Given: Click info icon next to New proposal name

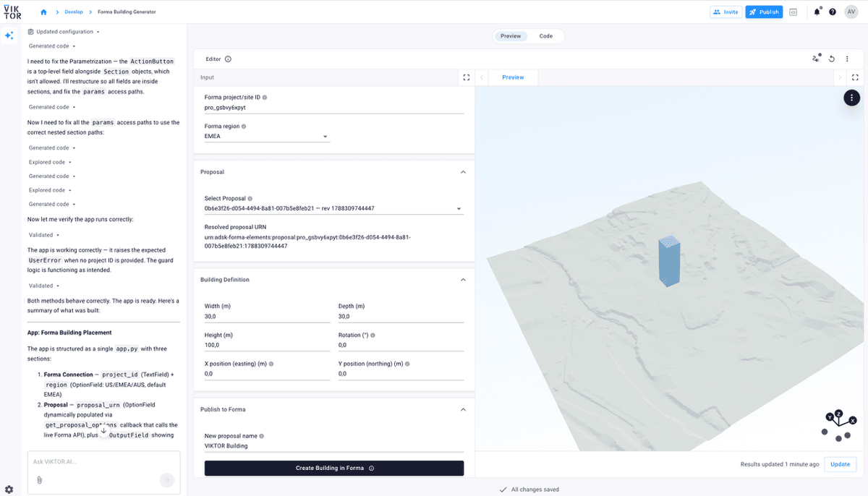Looking at the screenshot, I should [261, 436].
